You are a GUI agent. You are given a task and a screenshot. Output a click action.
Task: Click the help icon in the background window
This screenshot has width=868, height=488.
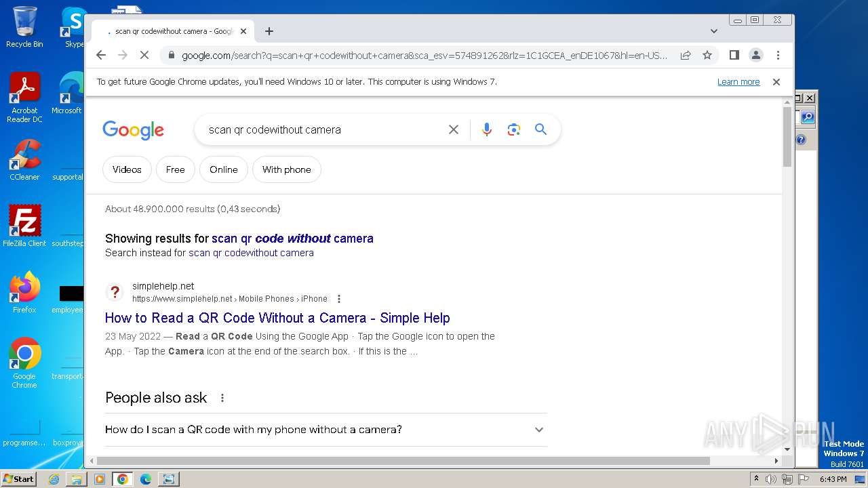801,140
